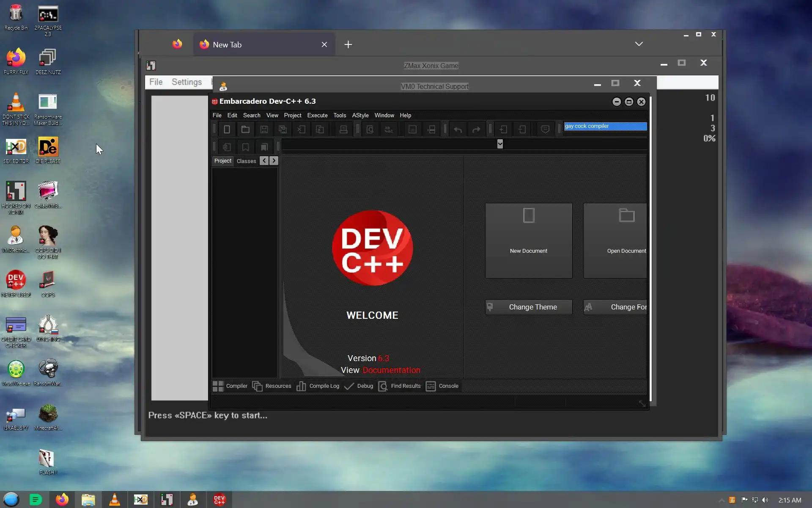Viewport: 812px width, 508px height.
Task: Click right arrow beside Classes tab
Action: point(274,160)
